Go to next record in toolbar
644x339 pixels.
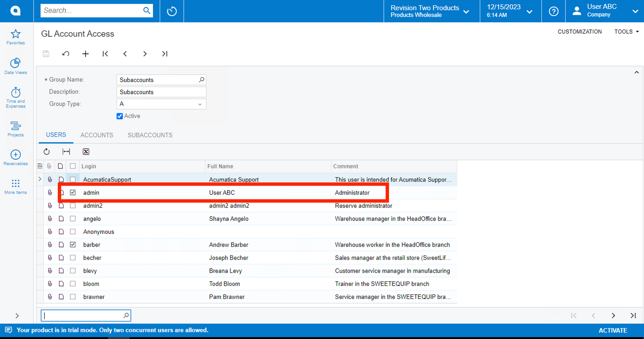click(x=145, y=54)
